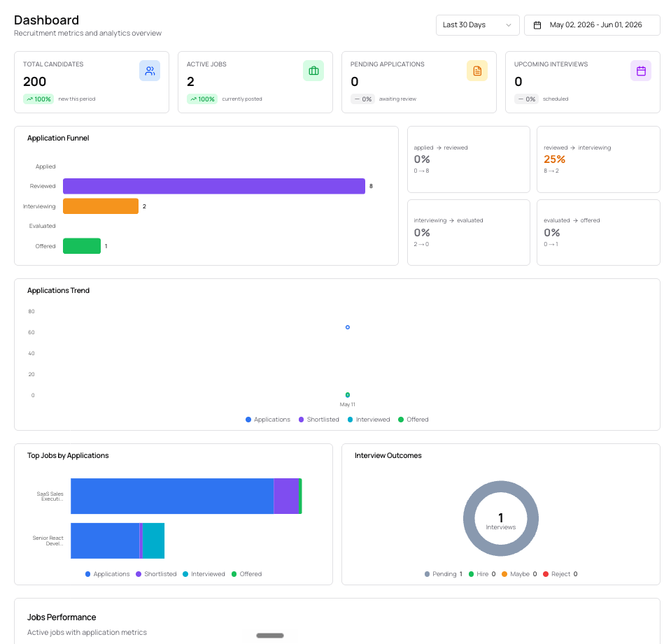Toggle Shortlisted legend in Top Jobs chart
The width and height of the screenshot is (664, 644).
coord(156,574)
